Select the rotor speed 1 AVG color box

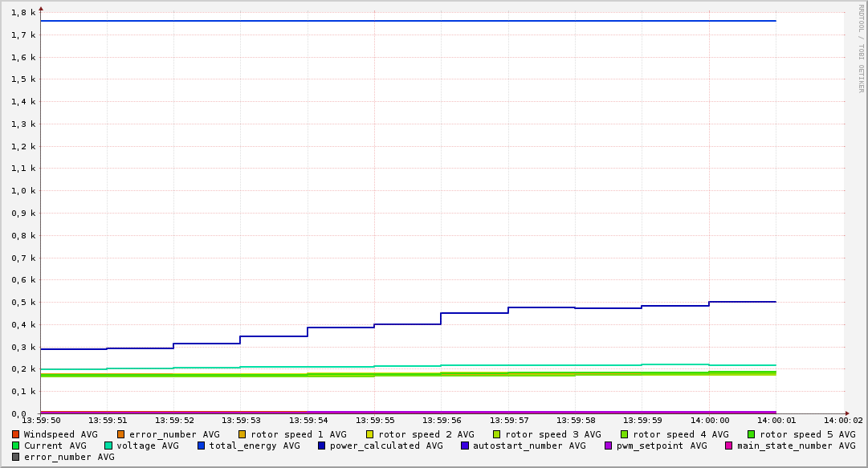242,434
